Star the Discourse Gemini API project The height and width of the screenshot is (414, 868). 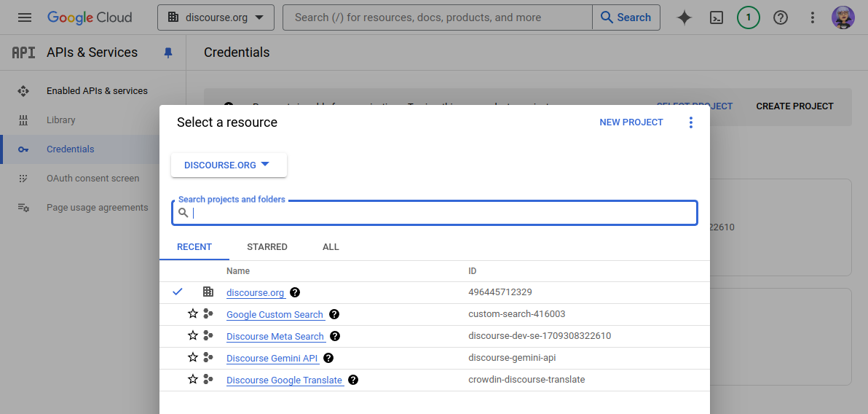point(193,357)
